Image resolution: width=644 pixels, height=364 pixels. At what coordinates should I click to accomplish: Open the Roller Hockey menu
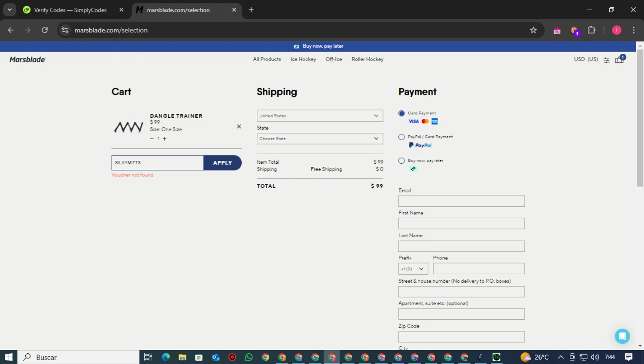(368, 59)
